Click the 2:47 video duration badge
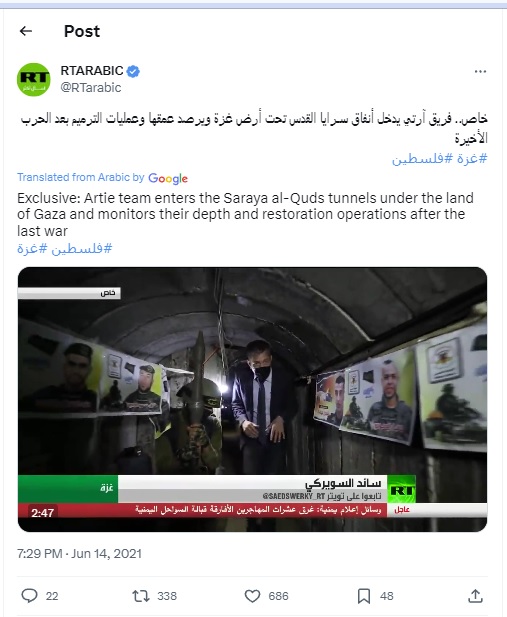This screenshot has height=617, width=507. (x=43, y=513)
